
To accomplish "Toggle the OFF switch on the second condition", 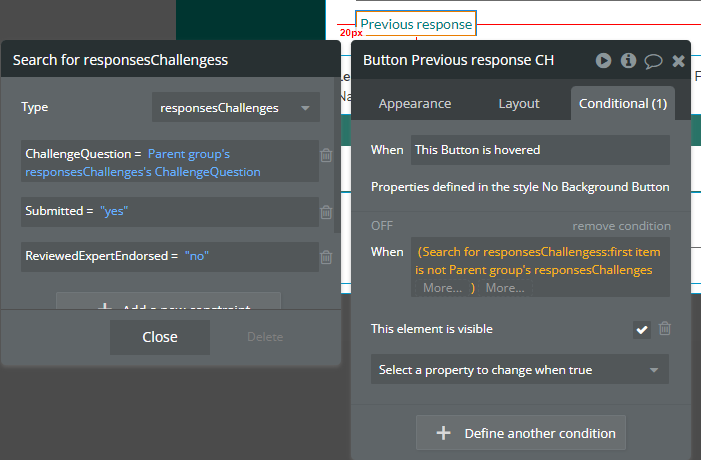I will tap(382, 226).
